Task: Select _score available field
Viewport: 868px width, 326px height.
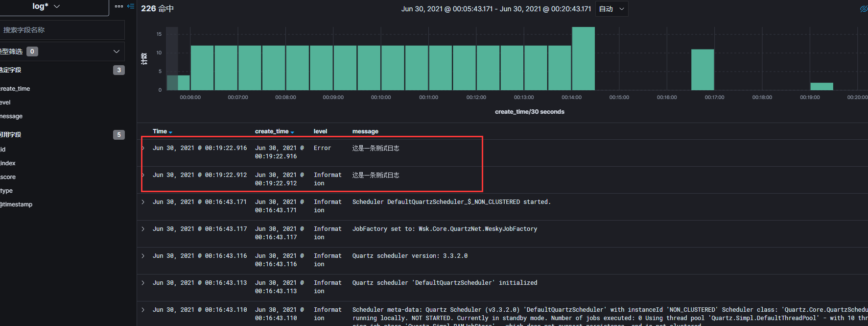Action: coord(8,177)
